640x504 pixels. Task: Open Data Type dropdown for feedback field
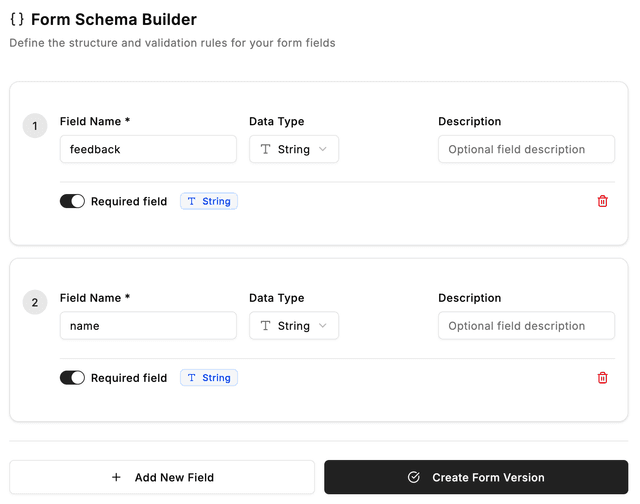(x=294, y=149)
